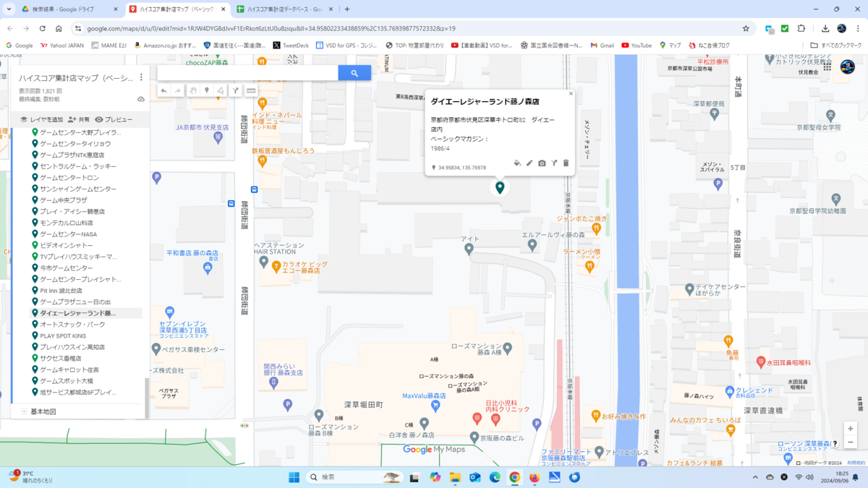Click the teal map pin under the info card
868x488 pixels.
[x=500, y=188]
